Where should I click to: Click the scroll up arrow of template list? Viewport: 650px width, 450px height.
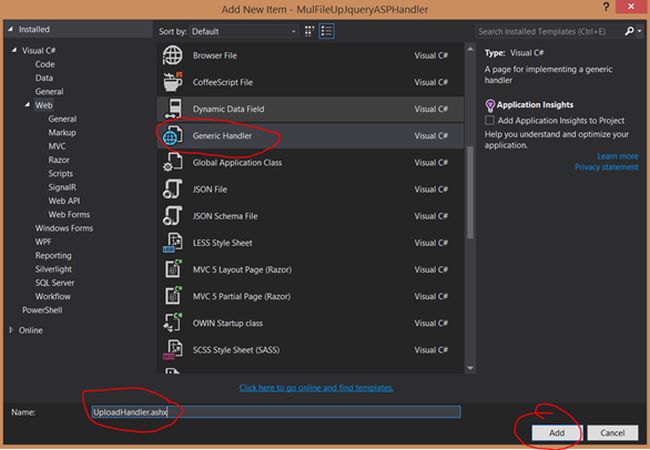[470, 48]
